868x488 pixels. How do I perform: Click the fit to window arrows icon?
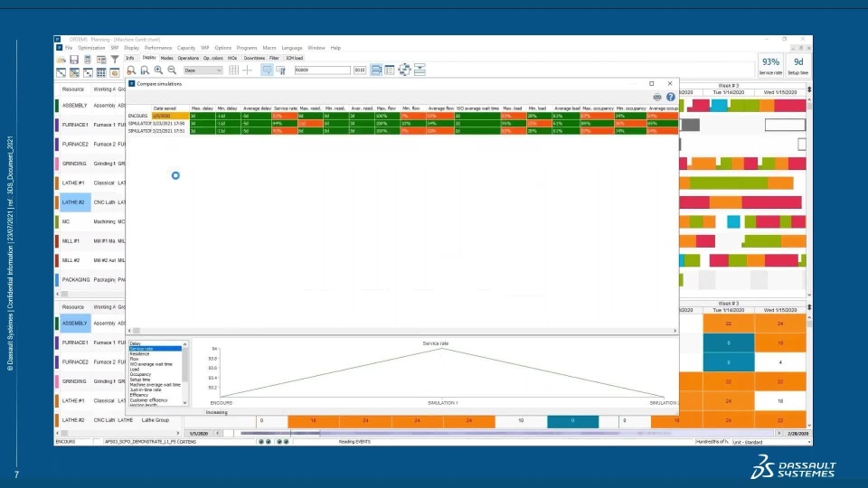(405, 70)
